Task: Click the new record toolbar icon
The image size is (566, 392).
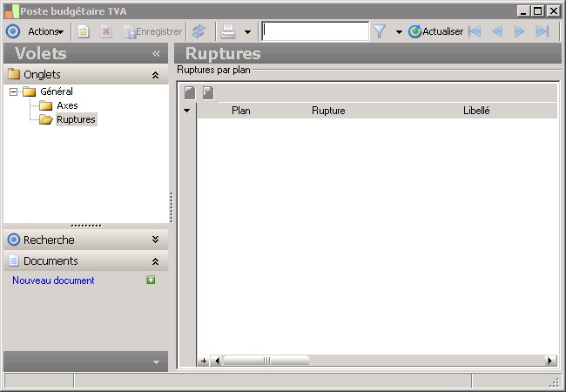Action: pos(84,31)
